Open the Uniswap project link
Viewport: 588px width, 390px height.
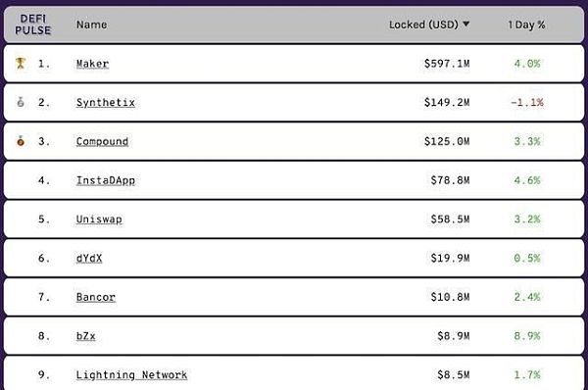point(99,219)
